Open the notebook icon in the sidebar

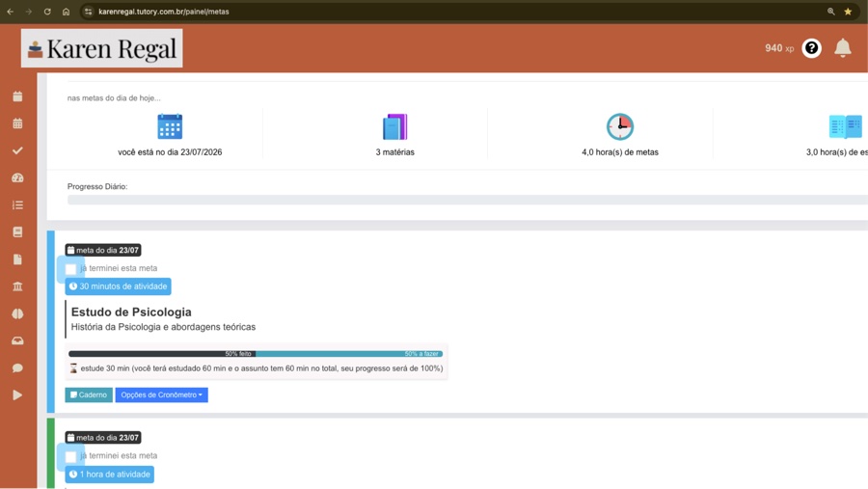[x=17, y=232]
